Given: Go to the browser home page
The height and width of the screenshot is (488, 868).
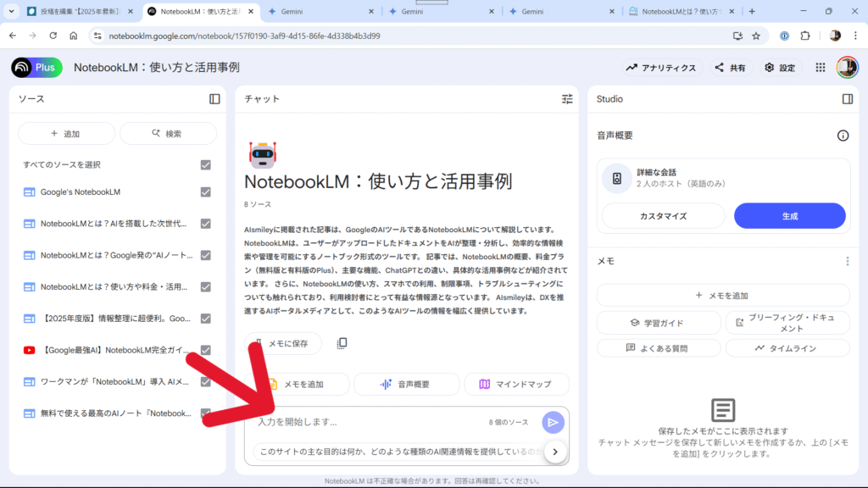Looking at the screenshot, I should tap(74, 36).
